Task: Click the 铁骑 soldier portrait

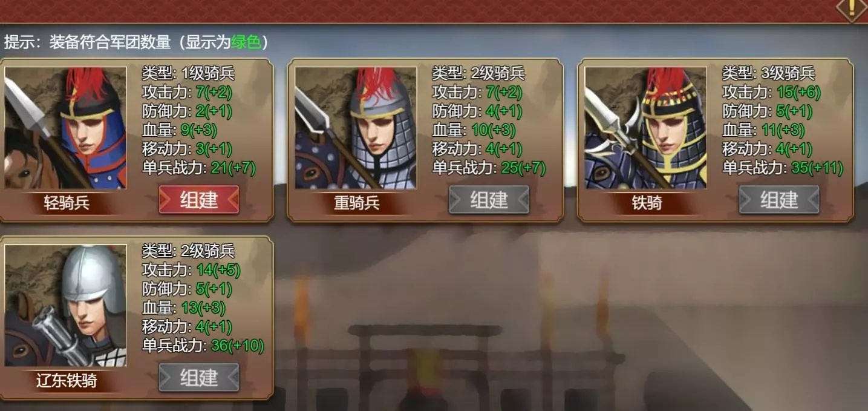Action: coord(645,128)
